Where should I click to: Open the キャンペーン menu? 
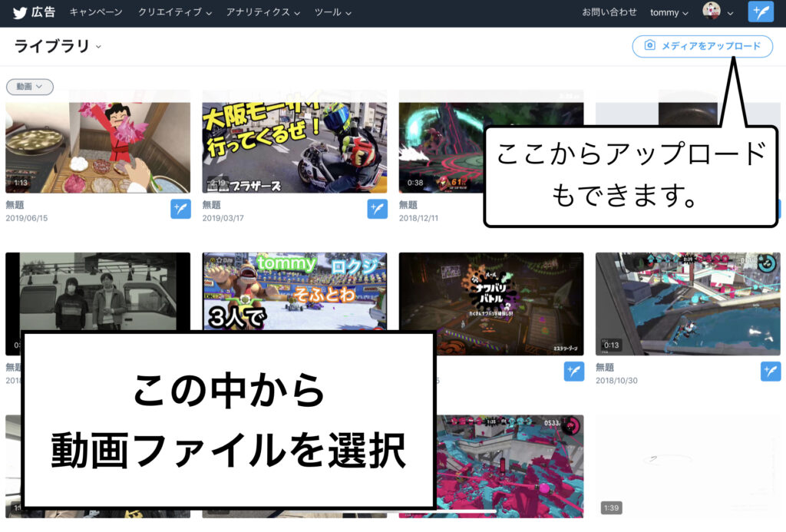pos(96,12)
